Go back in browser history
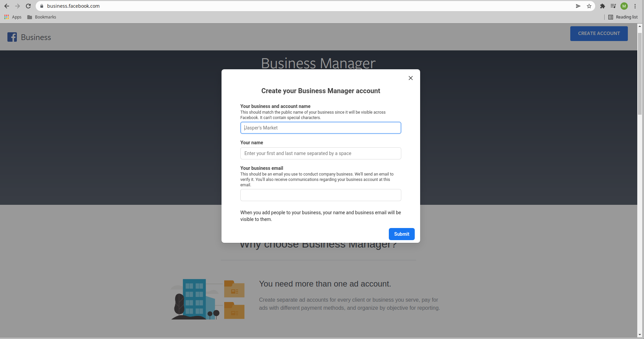Image resolution: width=644 pixels, height=339 pixels. (x=7, y=6)
